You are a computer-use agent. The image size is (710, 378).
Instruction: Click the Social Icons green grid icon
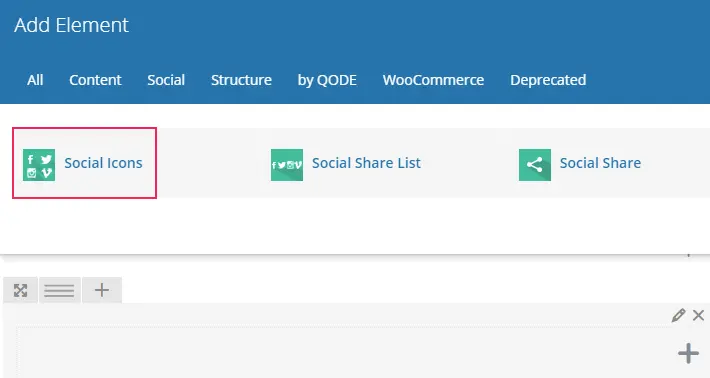(x=39, y=165)
